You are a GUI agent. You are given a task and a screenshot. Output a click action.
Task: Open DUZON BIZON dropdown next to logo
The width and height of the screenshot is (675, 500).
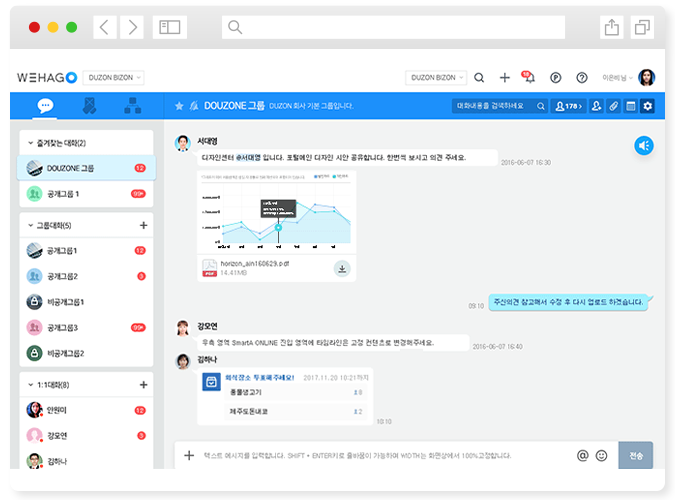113,78
